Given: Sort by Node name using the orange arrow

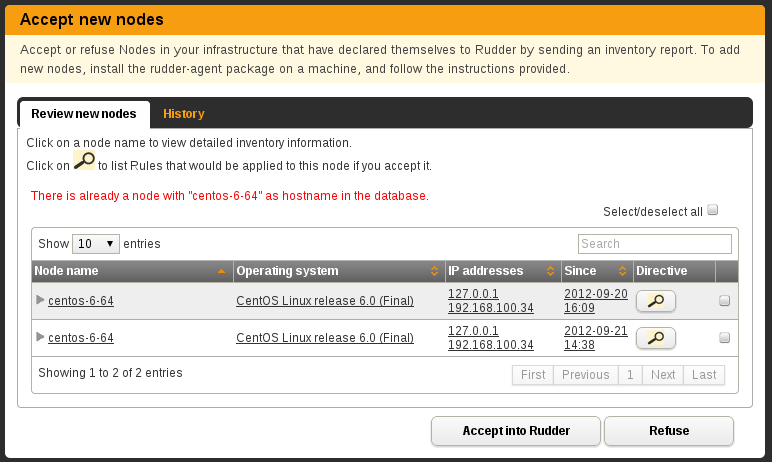Looking at the screenshot, I should tap(222, 271).
